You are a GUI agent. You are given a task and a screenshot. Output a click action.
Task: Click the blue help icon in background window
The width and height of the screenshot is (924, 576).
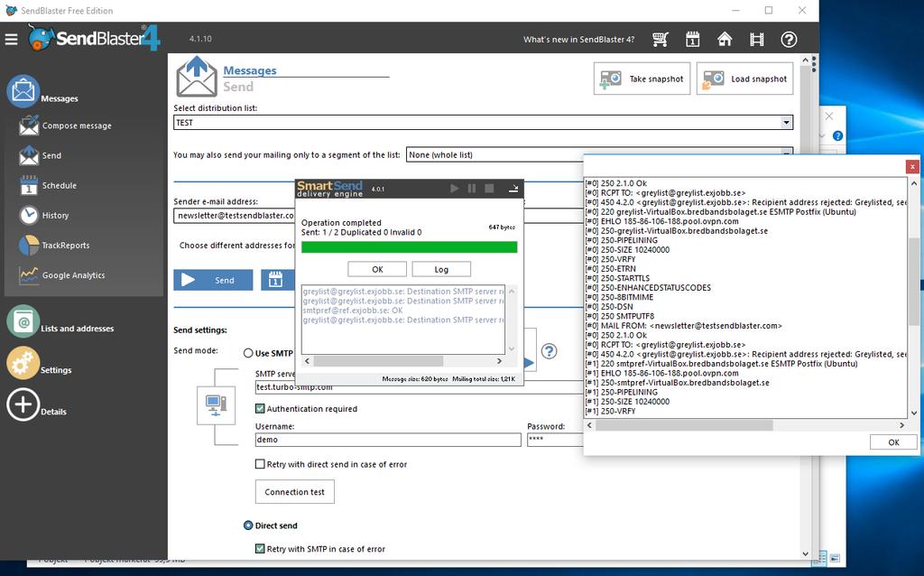837,136
